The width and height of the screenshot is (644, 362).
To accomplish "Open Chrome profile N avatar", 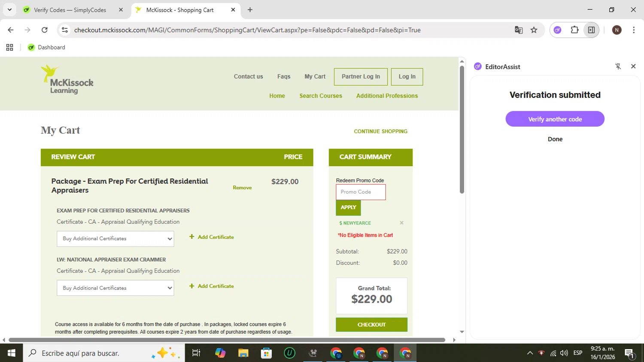I will (617, 30).
